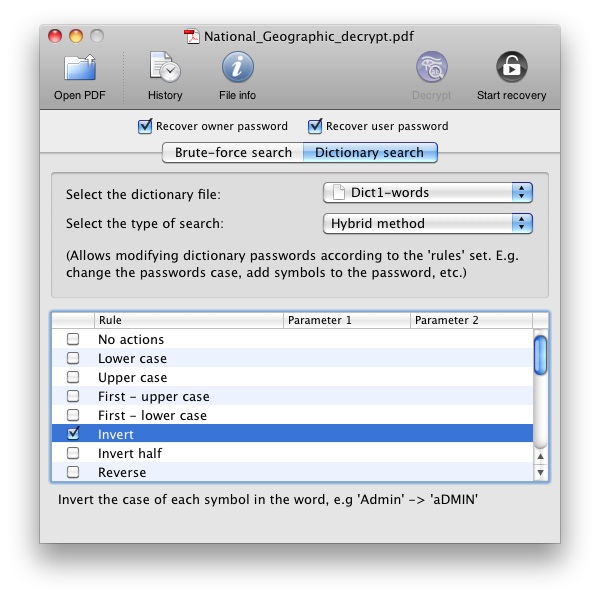Click the Rule column header

pos(188,321)
